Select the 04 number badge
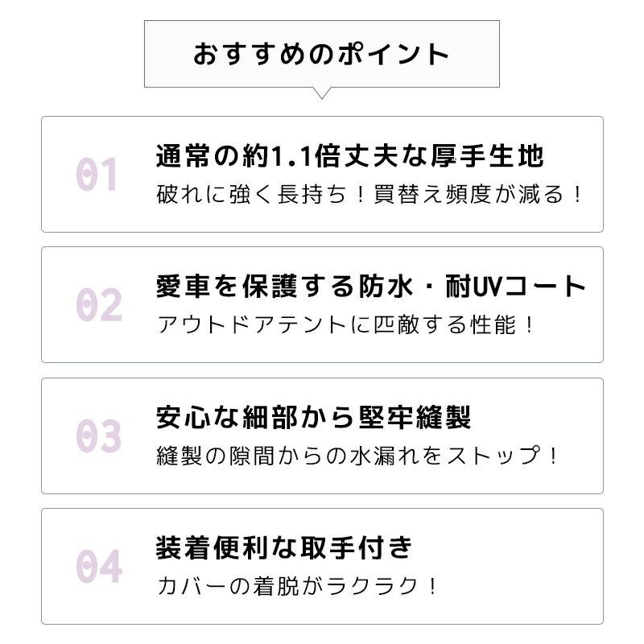The image size is (644, 644). click(99, 567)
